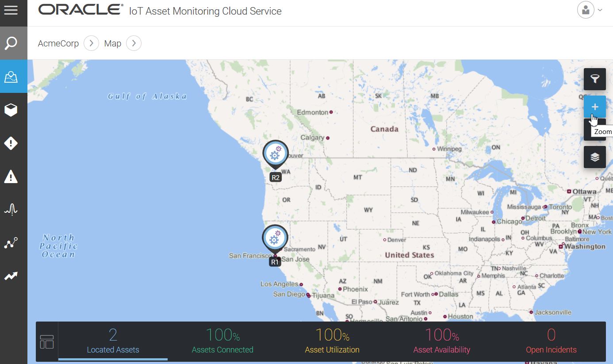Click the Sacramento label on the map
This screenshot has height=364, width=613.
point(300,249)
